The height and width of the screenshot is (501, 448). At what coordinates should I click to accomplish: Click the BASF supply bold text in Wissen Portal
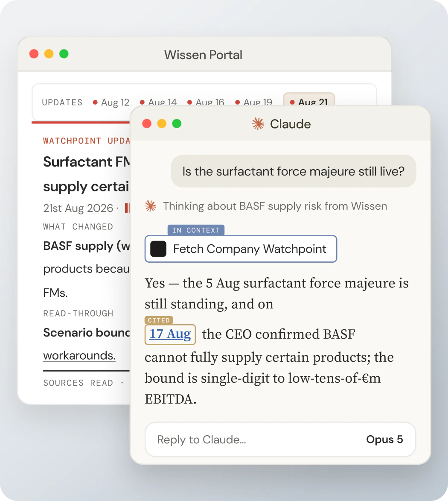point(87,246)
